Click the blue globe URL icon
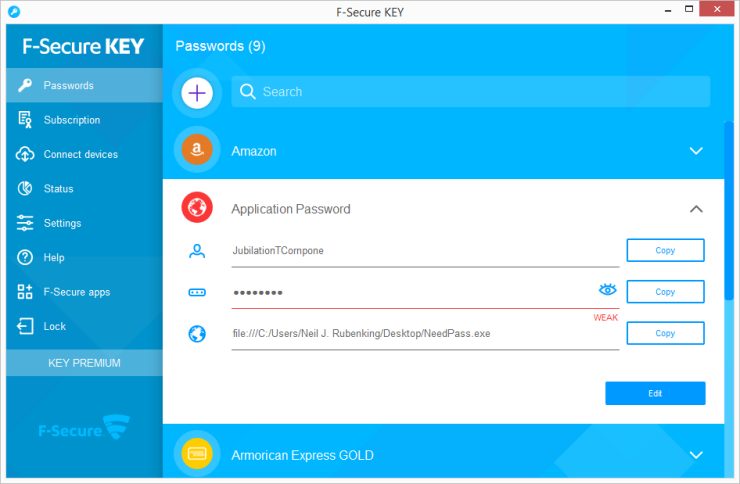 [197, 334]
